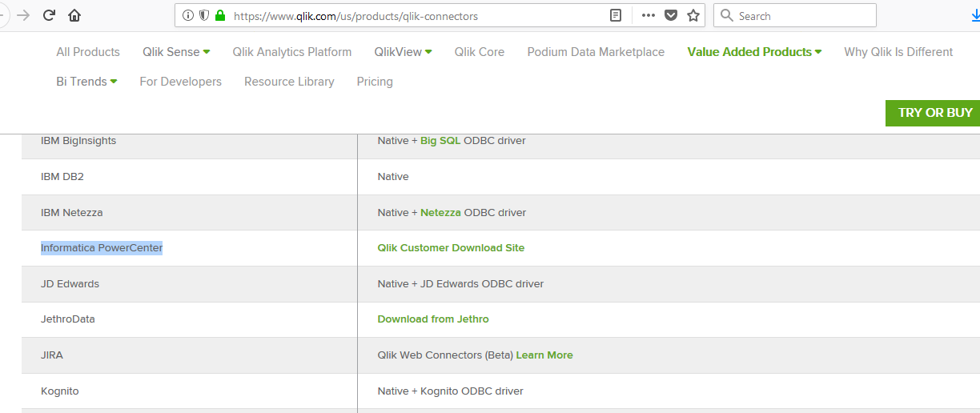Screen dimensions: 980x413
Task: Open the Qlik Customer Download Site link
Action: click(451, 248)
